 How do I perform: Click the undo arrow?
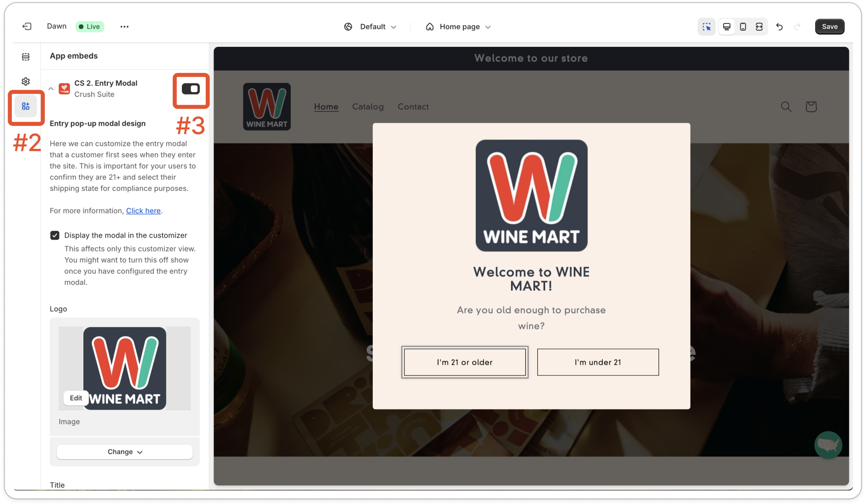(779, 27)
